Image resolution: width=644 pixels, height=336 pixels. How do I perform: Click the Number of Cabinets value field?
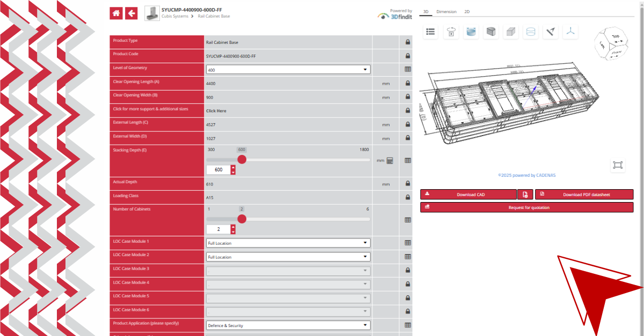coord(218,229)
